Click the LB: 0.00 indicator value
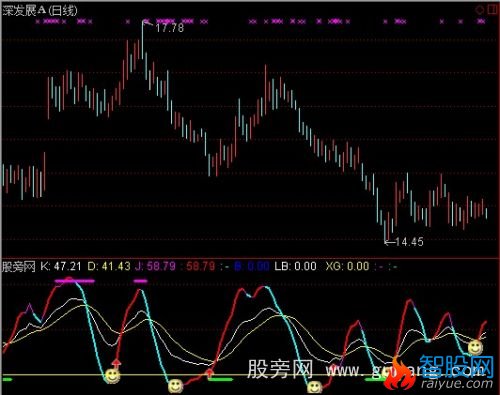This screenshot has width=500, height=395. pos(295,266)
